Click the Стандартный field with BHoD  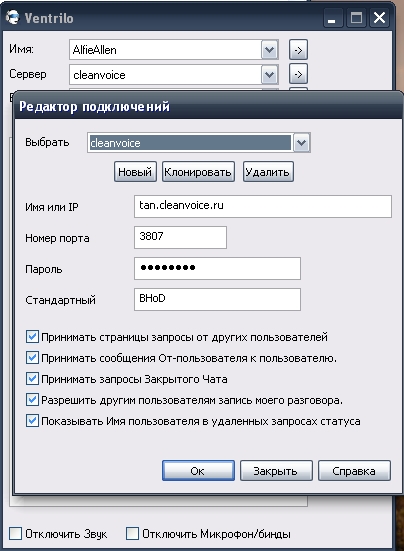click(217, 299)
